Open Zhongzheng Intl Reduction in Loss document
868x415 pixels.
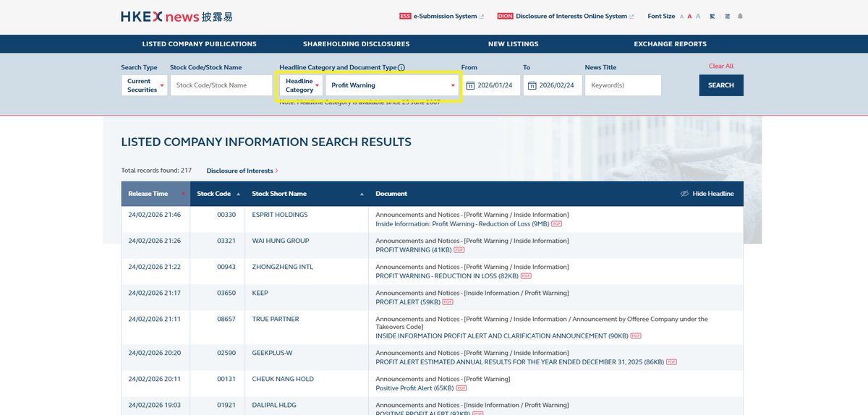[x=446, y=276]
